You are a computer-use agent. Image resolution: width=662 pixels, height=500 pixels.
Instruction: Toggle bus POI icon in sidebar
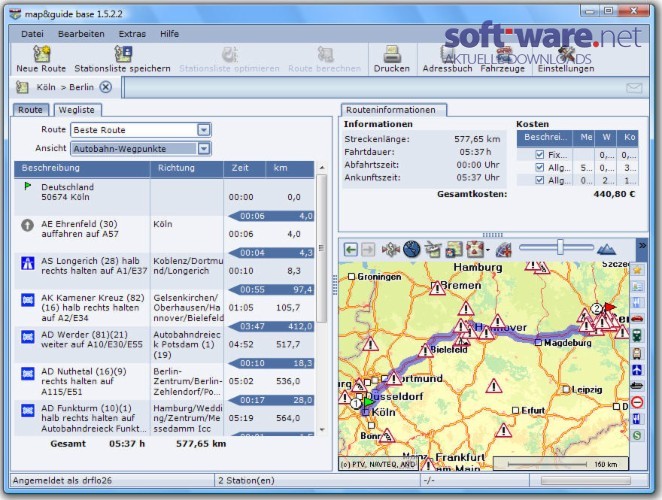(637, 353)
